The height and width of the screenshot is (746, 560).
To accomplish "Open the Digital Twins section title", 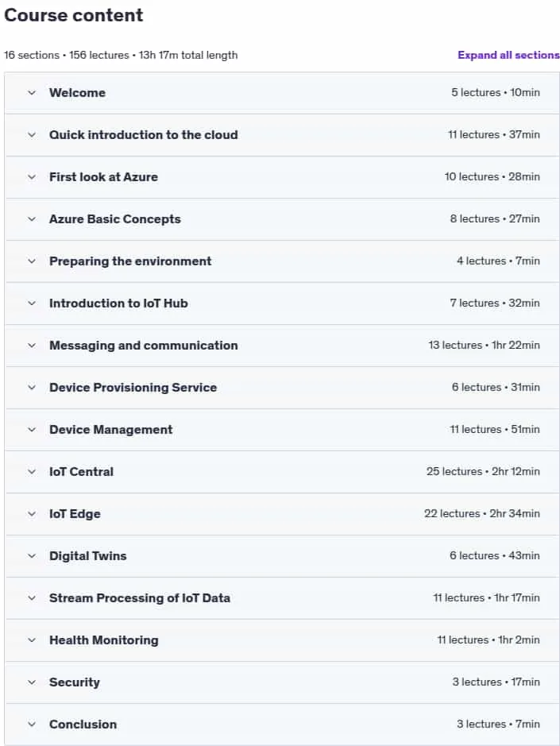I will [x=88, y=556].
